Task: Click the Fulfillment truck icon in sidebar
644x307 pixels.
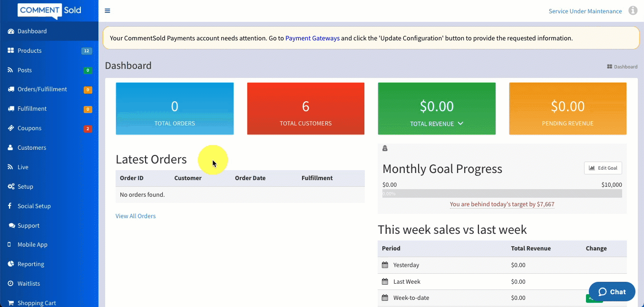Action: 10,109
